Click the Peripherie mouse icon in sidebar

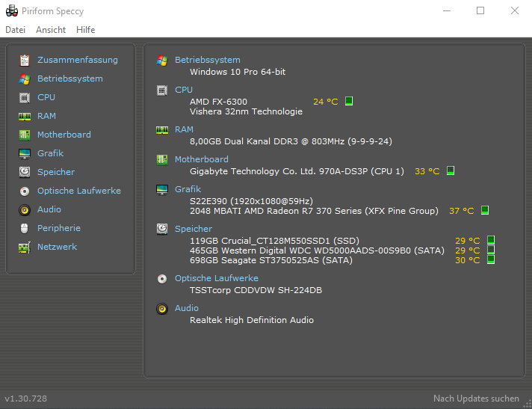pyautogui.click(x=25, y=229)
